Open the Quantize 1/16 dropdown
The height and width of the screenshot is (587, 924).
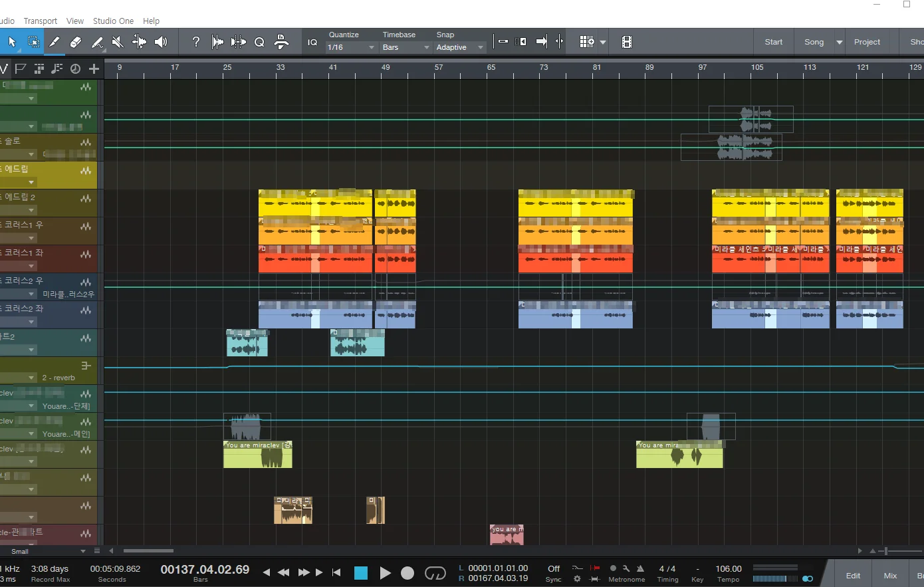click(x=352, y=47)
